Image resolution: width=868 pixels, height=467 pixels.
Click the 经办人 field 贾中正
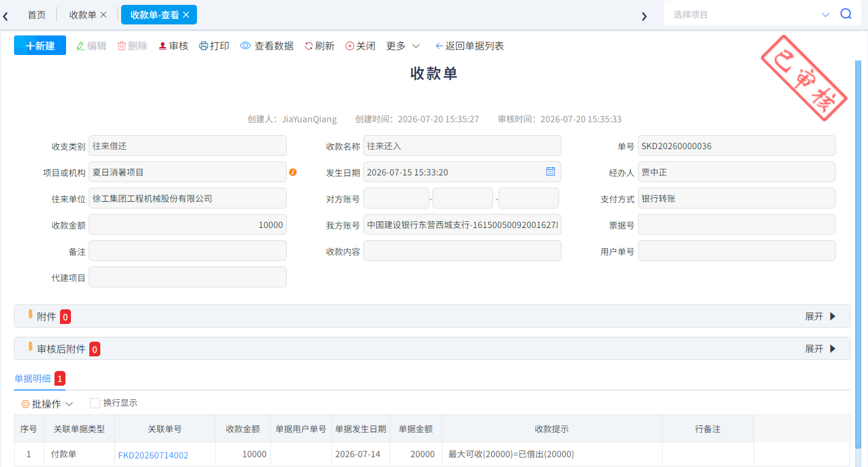[736, 172]
